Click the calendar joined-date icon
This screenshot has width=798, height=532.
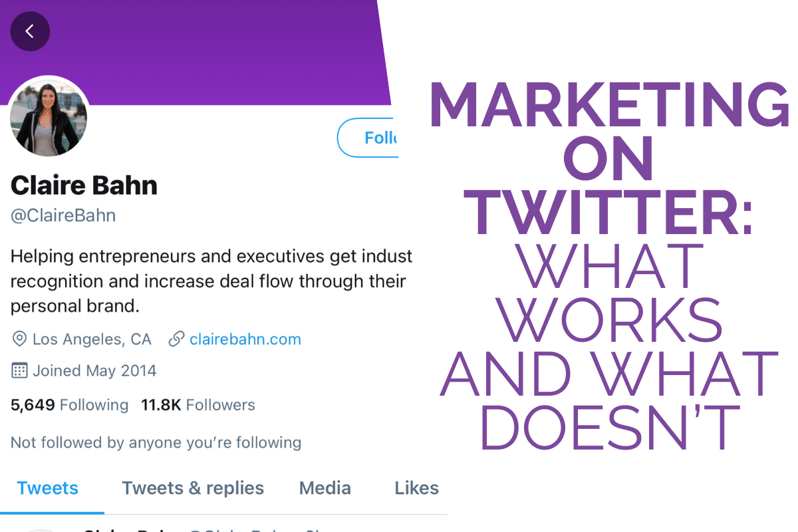(x=20, y=370)
